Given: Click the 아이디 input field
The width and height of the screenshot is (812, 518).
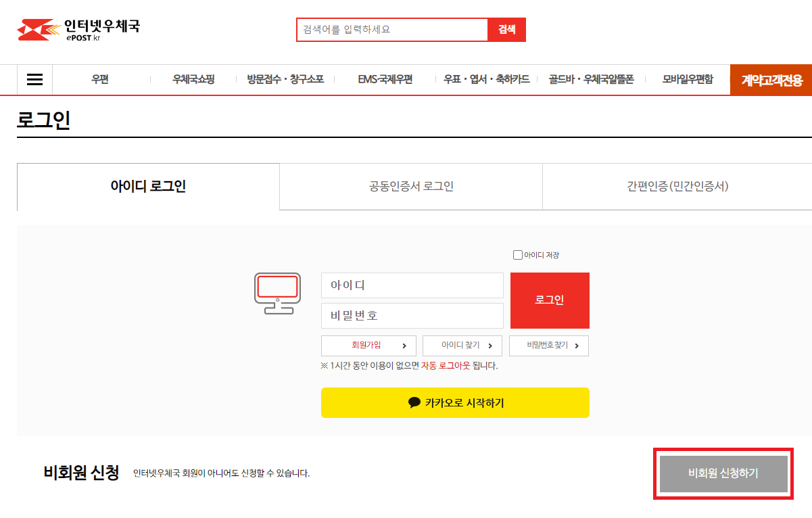Looking at the screenshot, I should pyautogui.click(x=412, y=285).
